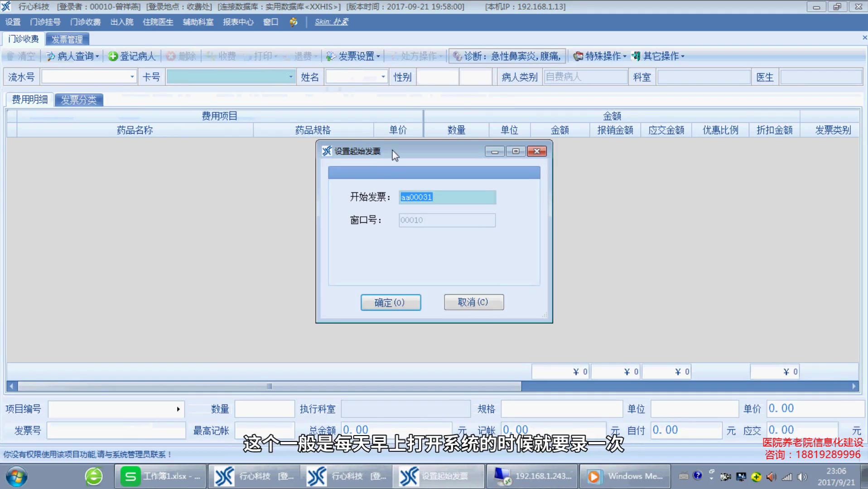The width and height of the screenshot is (868, 489).
Task: Click the 删除 delete icon
Action: 181,56
